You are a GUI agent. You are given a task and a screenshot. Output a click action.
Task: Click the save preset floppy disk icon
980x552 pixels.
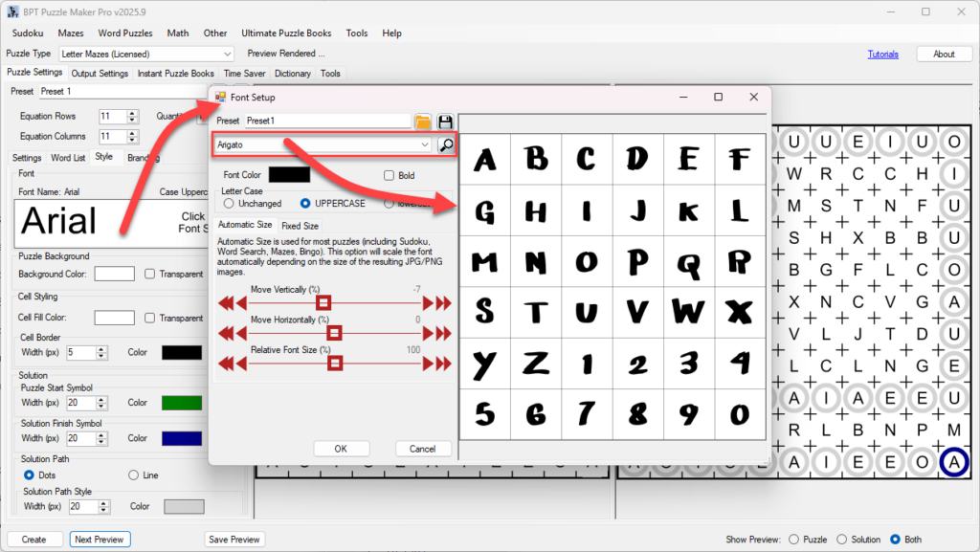(x=445, y=121)
